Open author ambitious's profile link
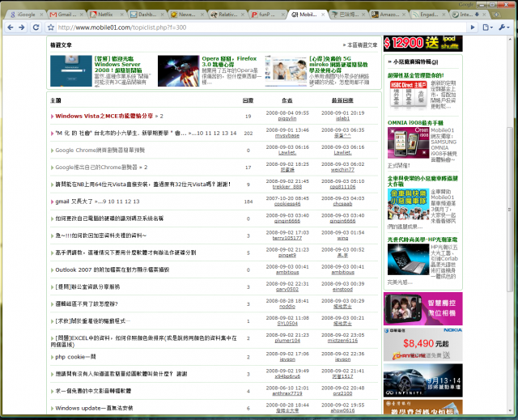This screenshot has height=420, width=518. 287,273
